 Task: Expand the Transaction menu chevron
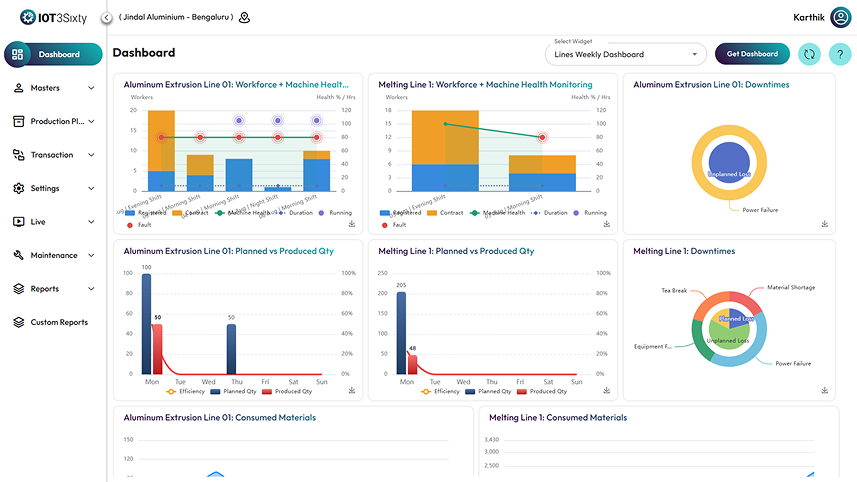pos(91,155)
